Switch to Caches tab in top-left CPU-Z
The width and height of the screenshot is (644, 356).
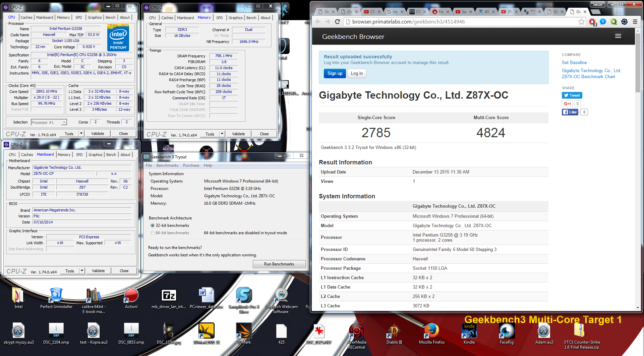coord(26,17)
